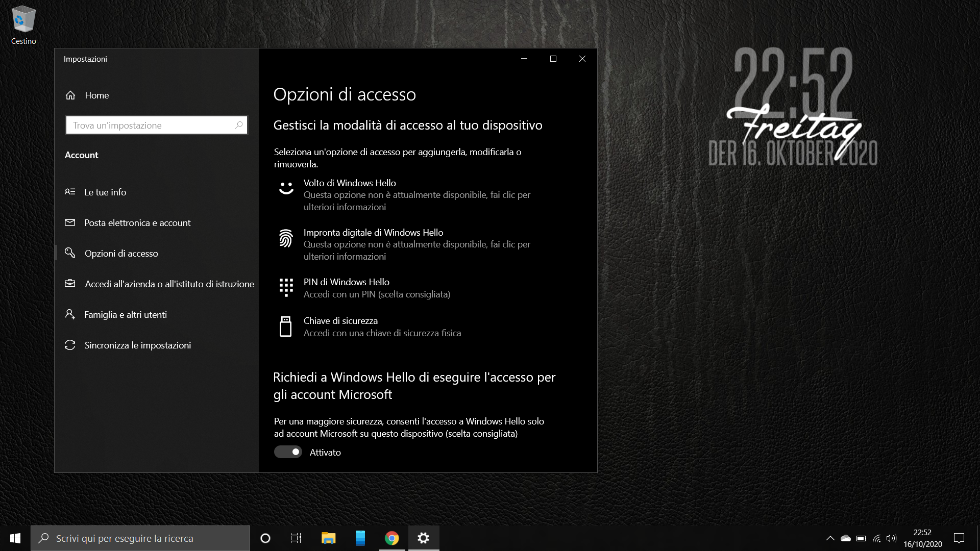Open the notification center icon
This screenshot has height=551, width=980.
(x=959, y=538)
